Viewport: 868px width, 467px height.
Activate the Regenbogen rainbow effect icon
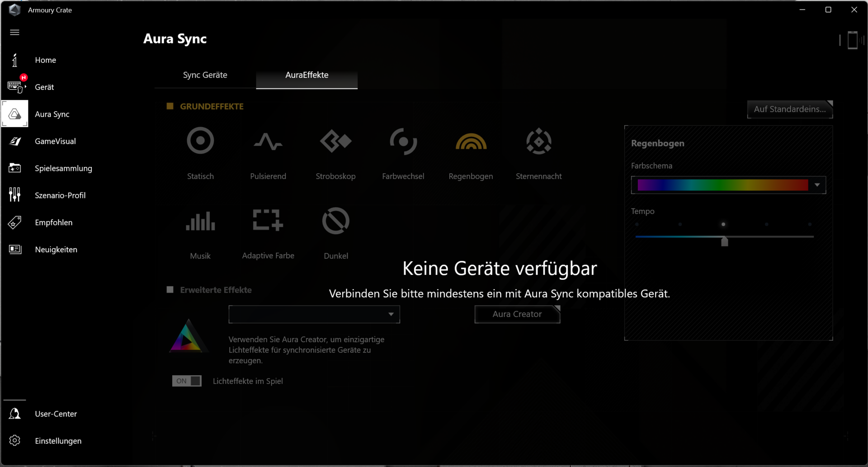click(x=471, y=141)
